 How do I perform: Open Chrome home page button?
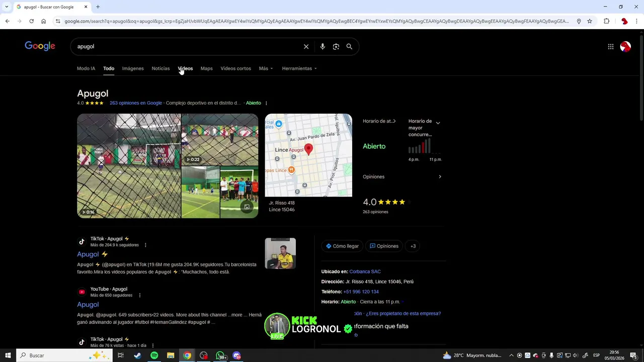pos(43,21)
